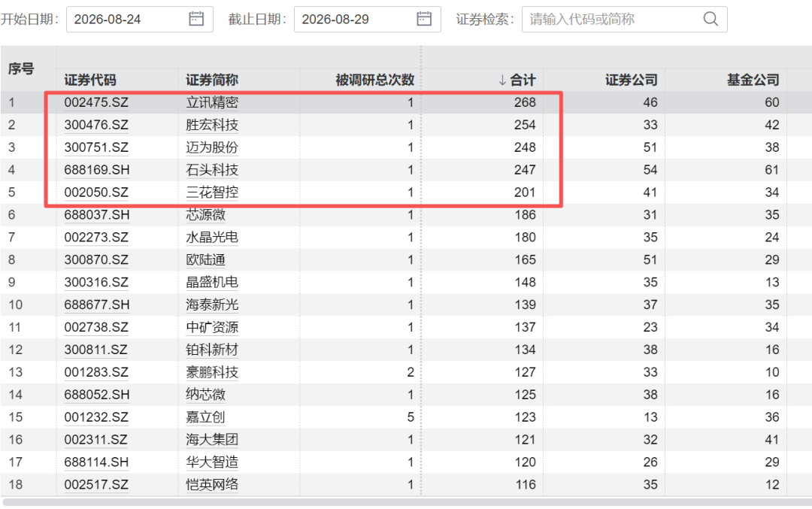The image size is (812, 509).
Task: Select fund company value 61 for 石头科技
Action: point(772,170)
